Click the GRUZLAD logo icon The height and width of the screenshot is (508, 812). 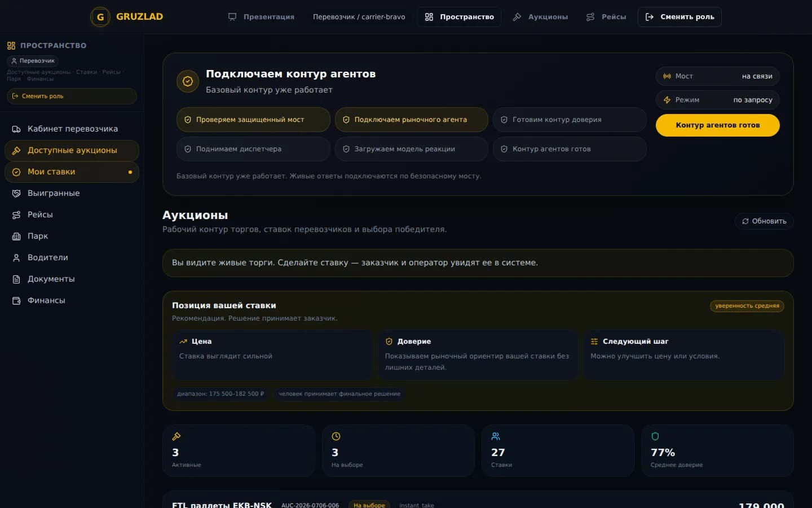pyautogui.click(x=100, y=17)
